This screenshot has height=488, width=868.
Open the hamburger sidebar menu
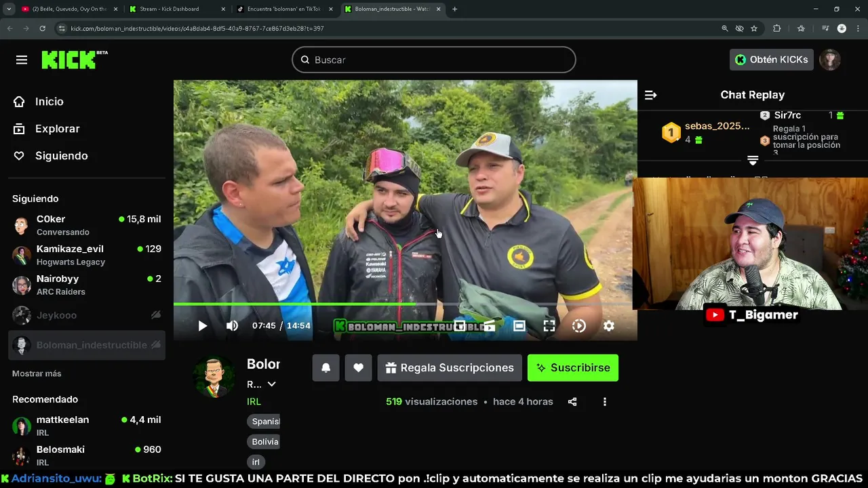(22, 60)
